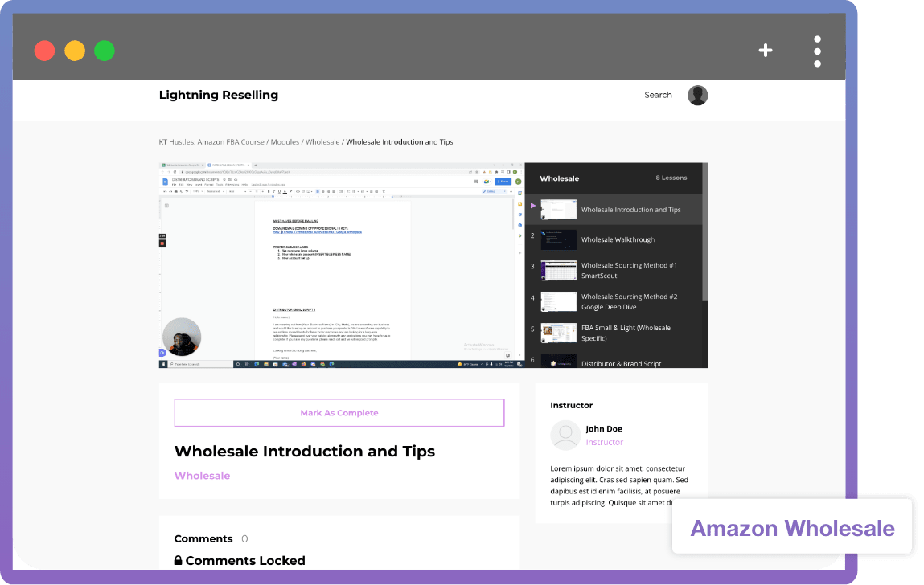Click the John Doe instructor avatar
The height and width of the screenshot is (585, 924).
click(x=565, y=436)
